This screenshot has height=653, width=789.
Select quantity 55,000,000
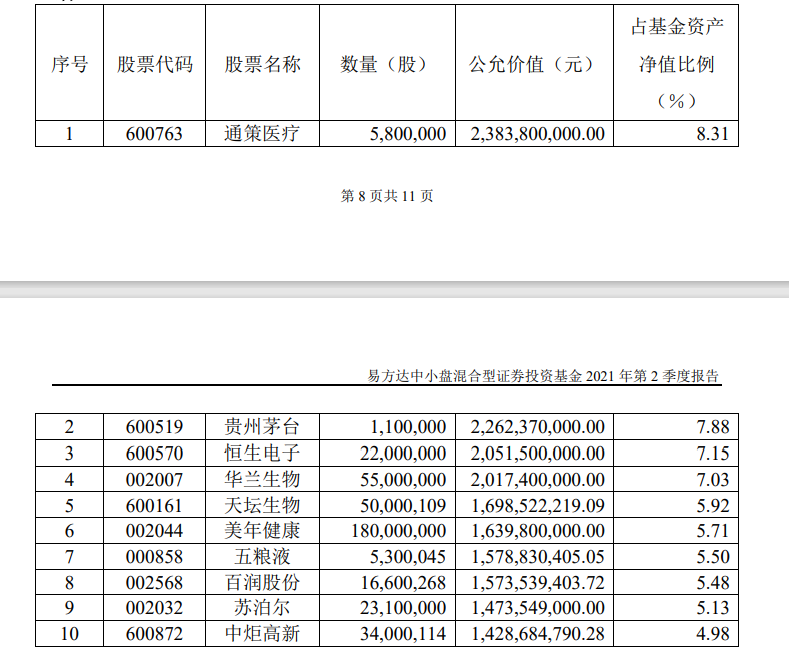coord(403,480)
